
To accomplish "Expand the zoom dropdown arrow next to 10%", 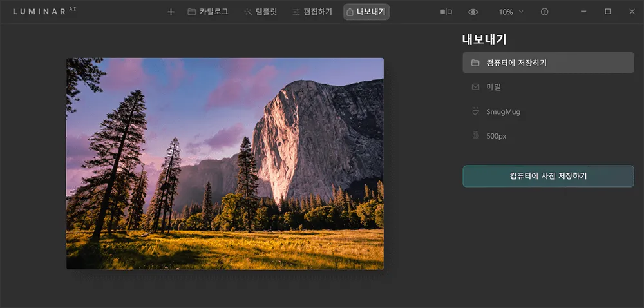I will point(521,12).
